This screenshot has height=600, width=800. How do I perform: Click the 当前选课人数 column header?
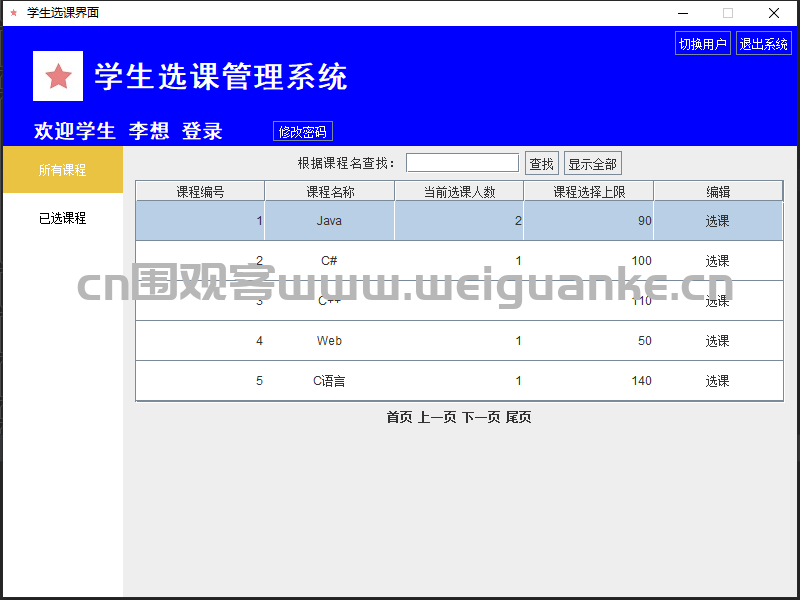coord(459,191)
